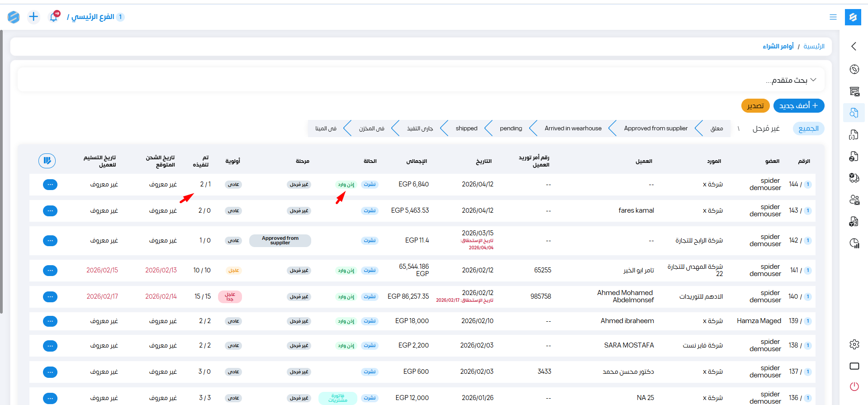This screenshot has width=868, height=405.
Task: Open the settings gear in sidebar
Action: click(x=854, y=344)
